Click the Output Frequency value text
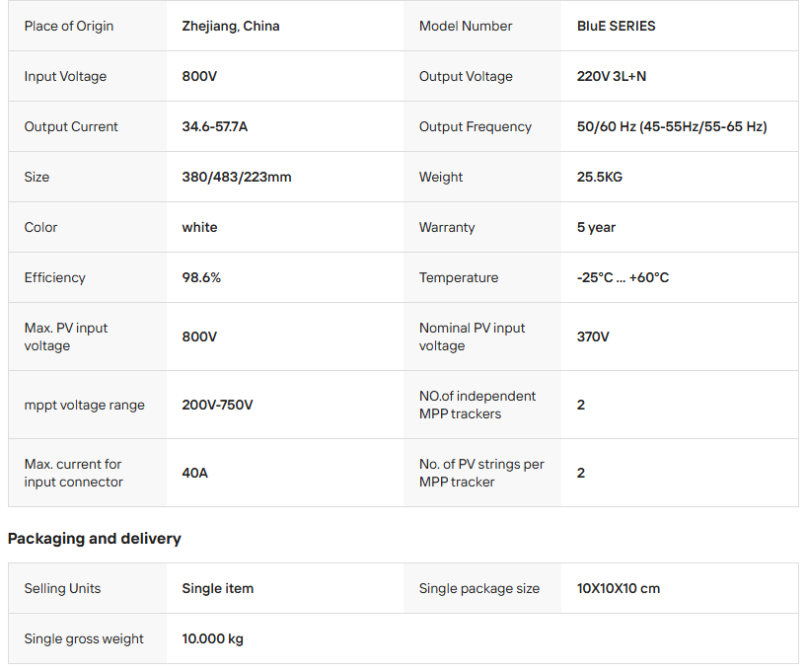Image resolution: width=807 pixels, height=672 pixels. 672,127
